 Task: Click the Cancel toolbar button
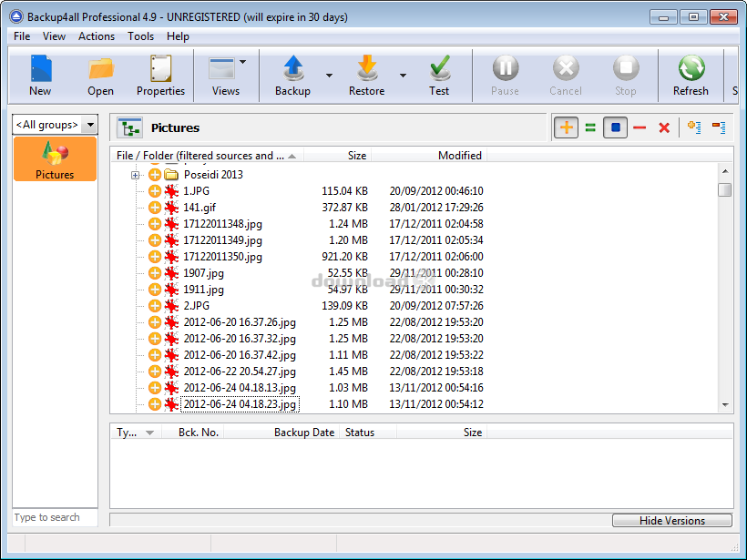tap(566, 76)
